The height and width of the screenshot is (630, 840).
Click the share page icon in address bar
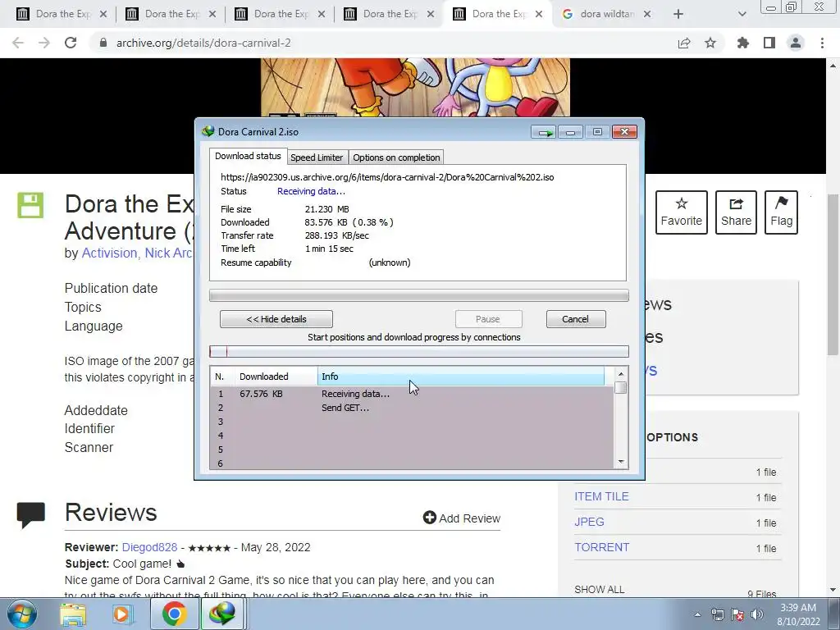click(684, 43)
